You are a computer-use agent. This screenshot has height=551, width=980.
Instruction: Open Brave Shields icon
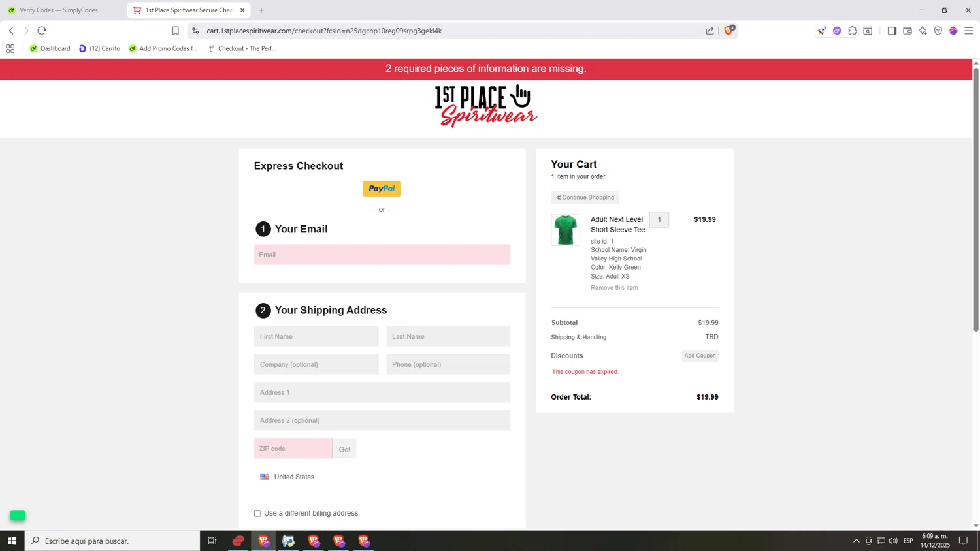coord(729,30)
